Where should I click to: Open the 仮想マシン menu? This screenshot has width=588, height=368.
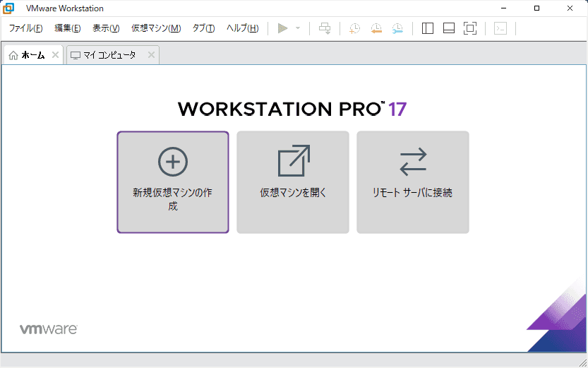coord(155,28)
